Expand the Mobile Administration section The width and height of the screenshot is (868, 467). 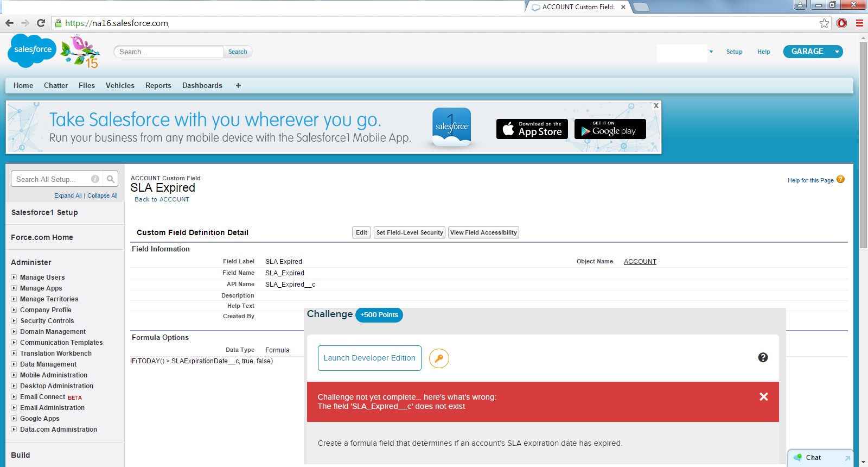point(14,375)
